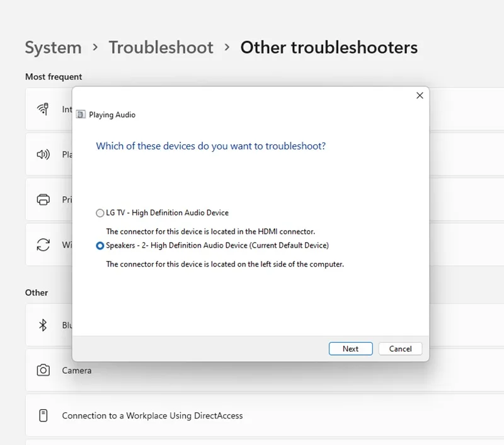Click the Bluetooth troubleshooter icon
The width and height of the screenshot is (504, 445).
coord(43,325)
